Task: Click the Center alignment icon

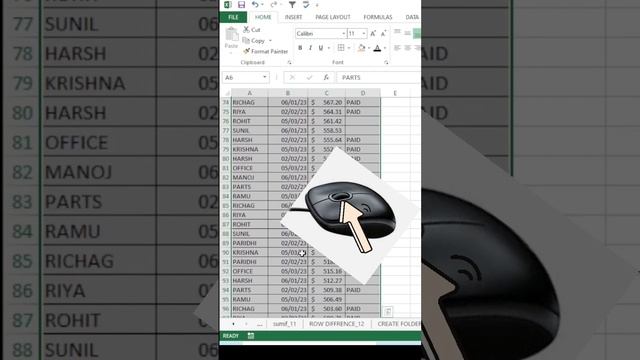Action: pyautogui.click(x=407, y=48)
